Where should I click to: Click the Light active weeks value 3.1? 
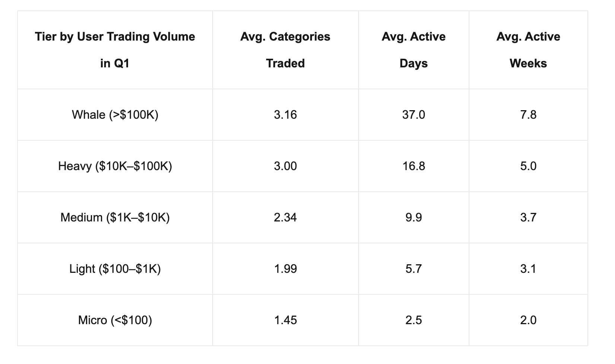528,269
